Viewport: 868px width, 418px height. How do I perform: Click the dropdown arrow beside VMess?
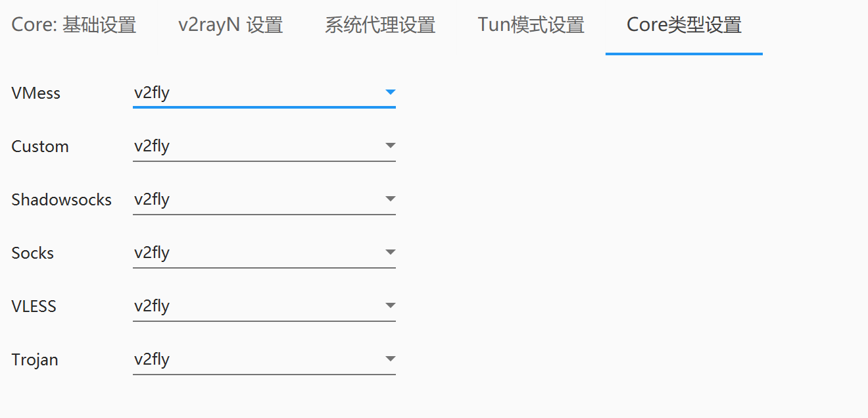click(x=391, y=92)
